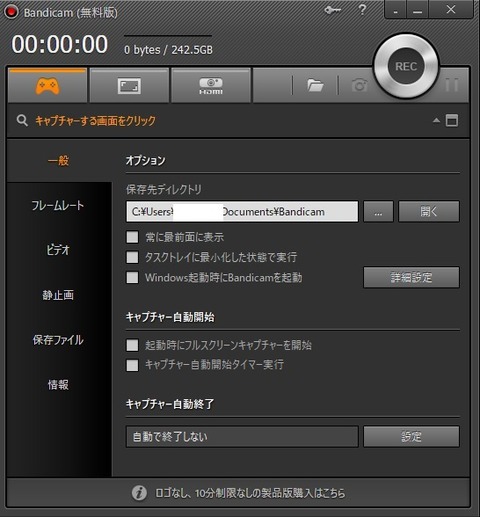Open the 情報 tab
This screenshot has height=517, width=480.
(58, 385)
